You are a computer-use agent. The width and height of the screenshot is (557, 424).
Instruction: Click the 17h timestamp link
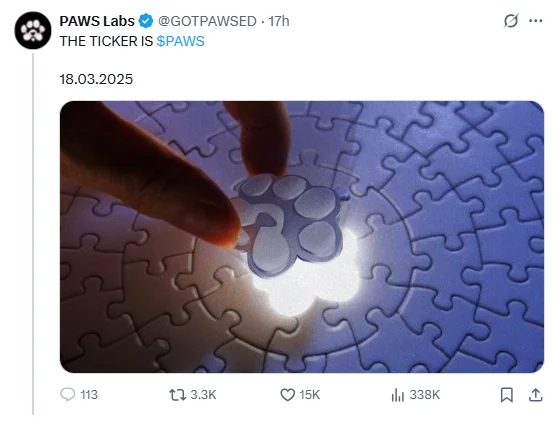click(279, 21)
